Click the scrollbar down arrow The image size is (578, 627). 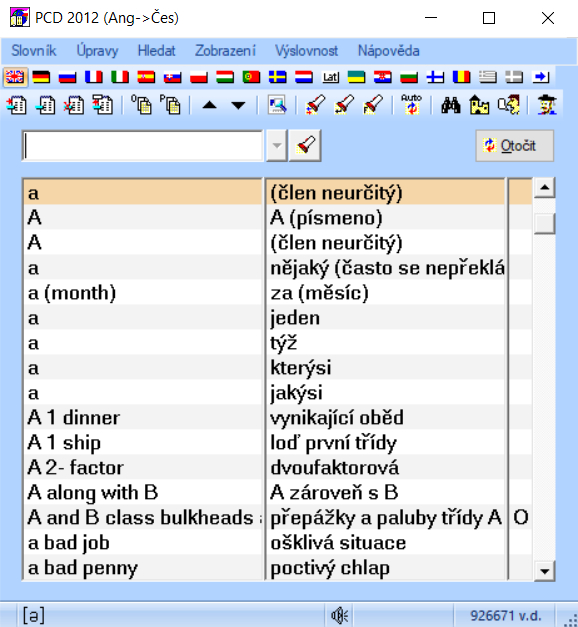(544, 571)
